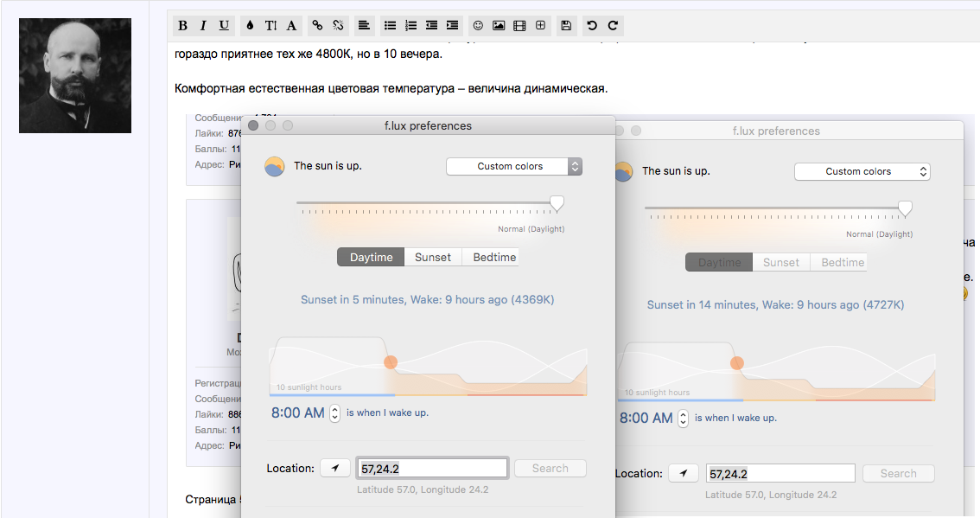Viewport: 980px width, 518px height.
Task: Apply italic formatting with the I icon
Action: 203,26
